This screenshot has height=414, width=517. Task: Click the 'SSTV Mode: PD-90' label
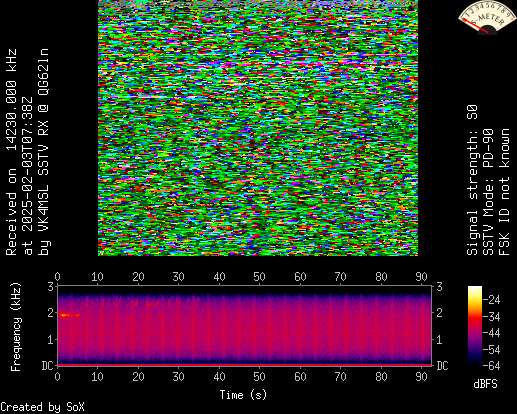(x=489, y=192)
